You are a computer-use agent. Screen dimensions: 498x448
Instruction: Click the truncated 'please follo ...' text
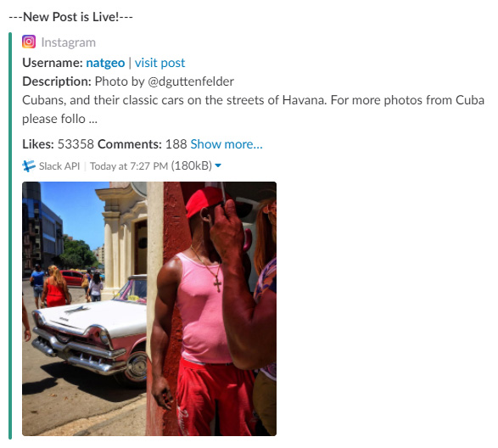pos(59,119)
